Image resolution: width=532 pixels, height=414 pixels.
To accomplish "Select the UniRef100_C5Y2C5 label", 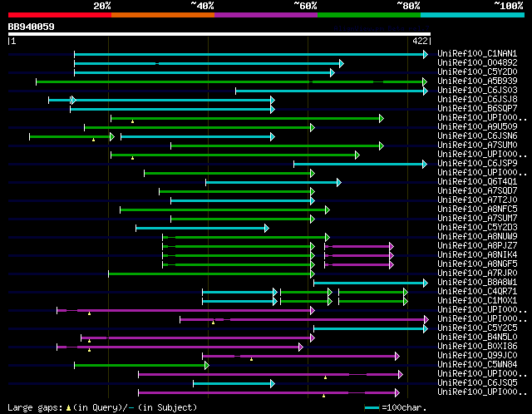I will coord(477,328).
